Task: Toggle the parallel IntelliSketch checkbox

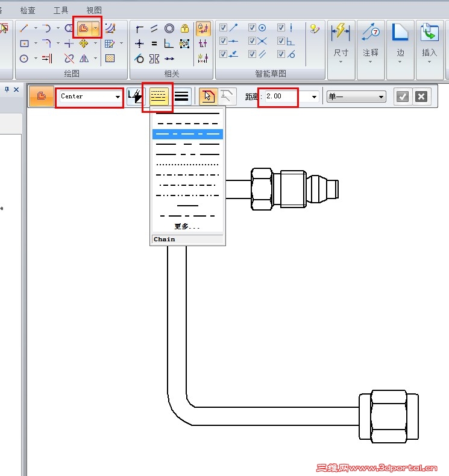Action: (252, 54)
